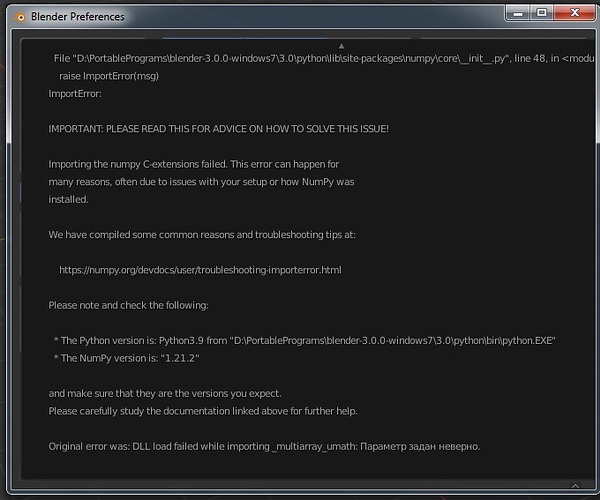Click the 'Blender Preferences' window title
Screen dimensions: 600x500
coord(78,17)
